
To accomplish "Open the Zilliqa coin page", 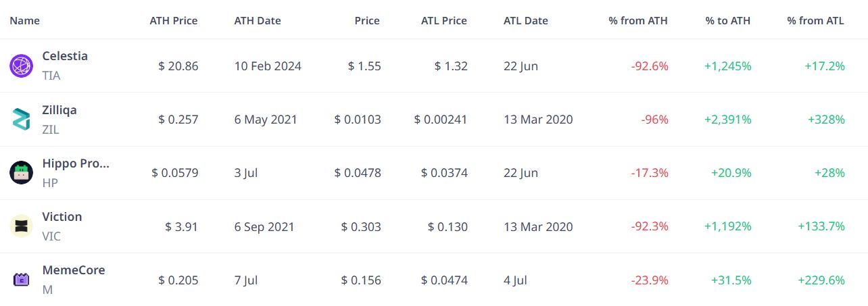I will (x=59, y=109).
